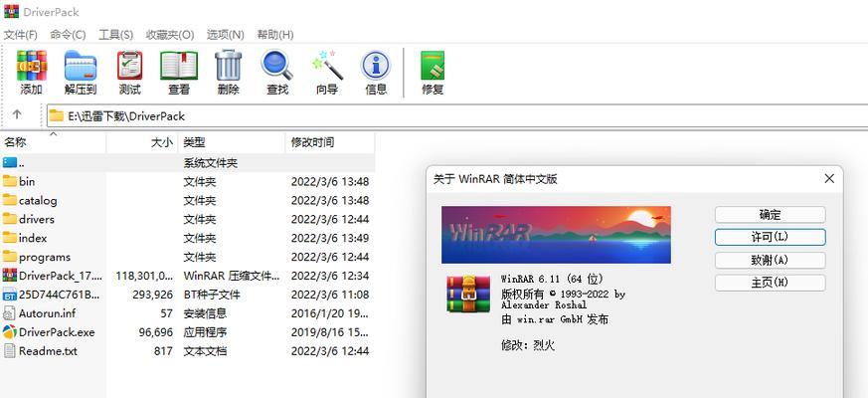Open the 文件(F) menu
The image size is (868, 398).
pyautogui.click(x=21, y=35)
